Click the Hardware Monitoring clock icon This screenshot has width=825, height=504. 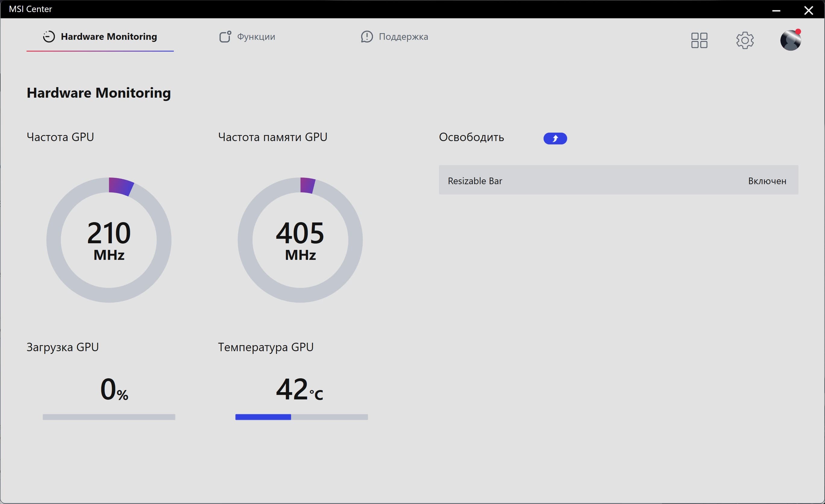tap(49, 36)
